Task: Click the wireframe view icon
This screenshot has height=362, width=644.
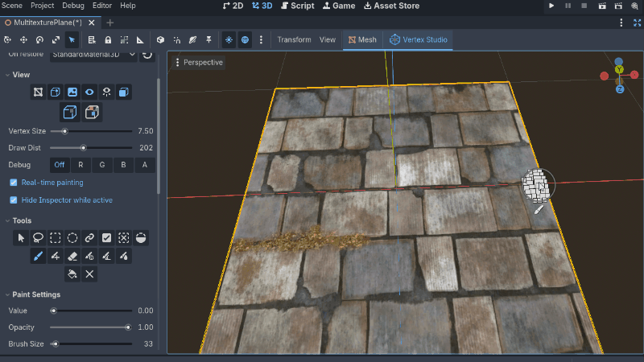Action: point(38,92)
